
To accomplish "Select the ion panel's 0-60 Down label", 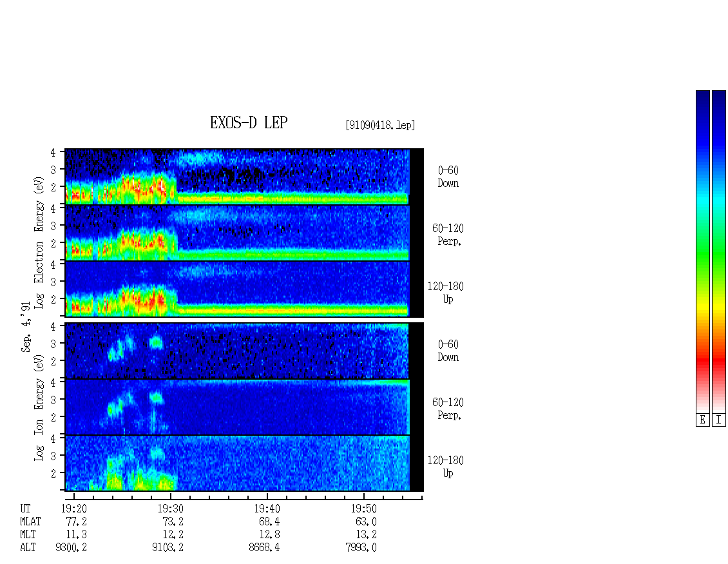I will (448, 351).
